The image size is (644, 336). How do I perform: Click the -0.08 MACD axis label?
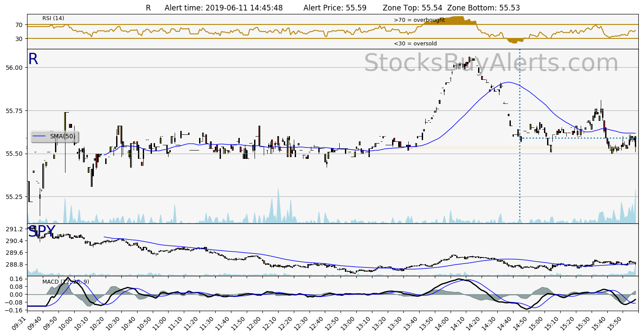[14, 302]
